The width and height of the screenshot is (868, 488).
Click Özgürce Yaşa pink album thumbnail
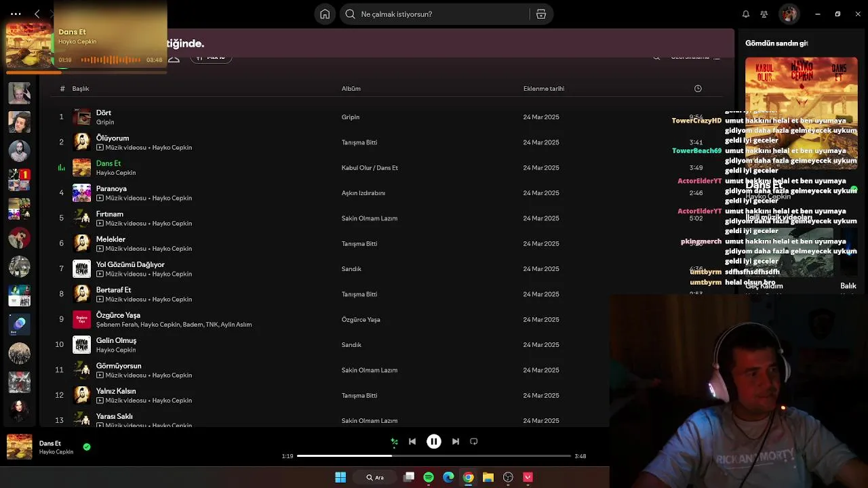click(x=81, y=319)
